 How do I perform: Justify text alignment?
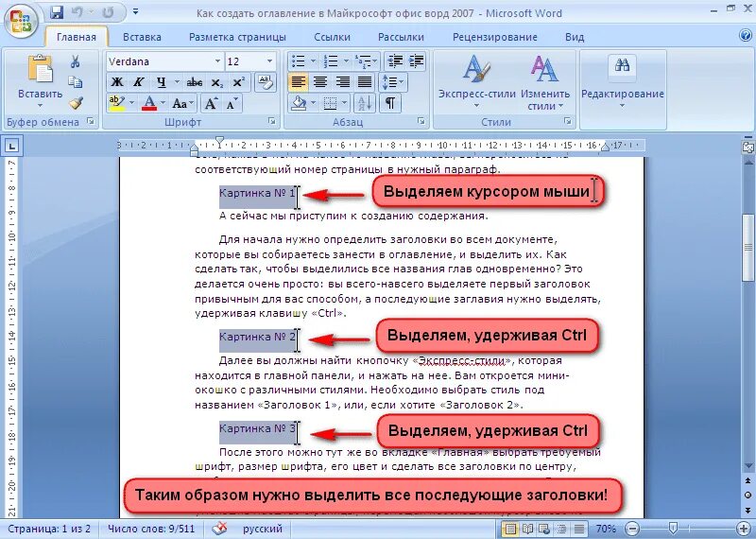pos(365,82)
